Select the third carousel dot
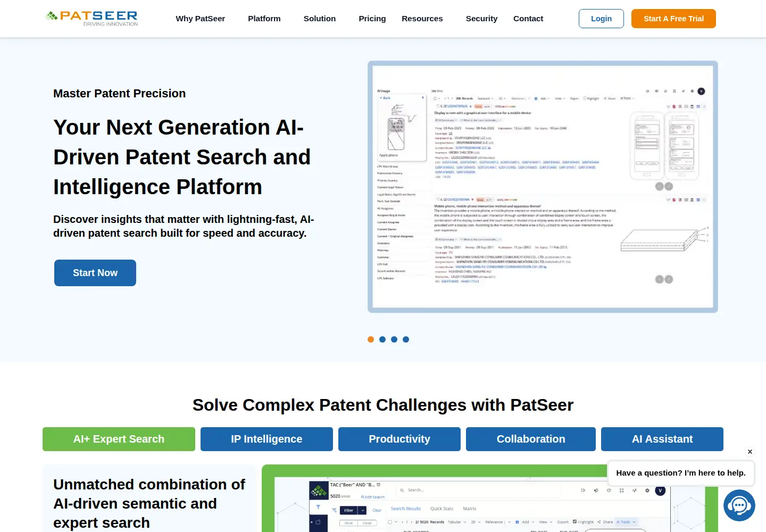The height and width of the screenshot is (532, 766). tap(394, 339)
